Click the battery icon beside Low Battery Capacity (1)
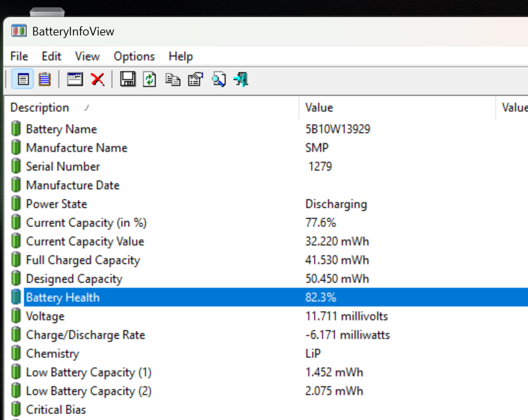 pos(16,372)
